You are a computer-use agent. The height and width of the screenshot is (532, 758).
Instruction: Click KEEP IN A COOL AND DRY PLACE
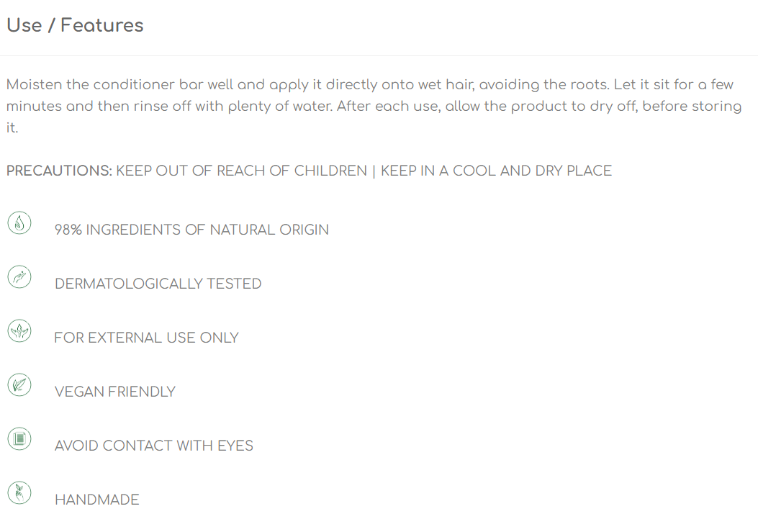[x=496, y=171]
